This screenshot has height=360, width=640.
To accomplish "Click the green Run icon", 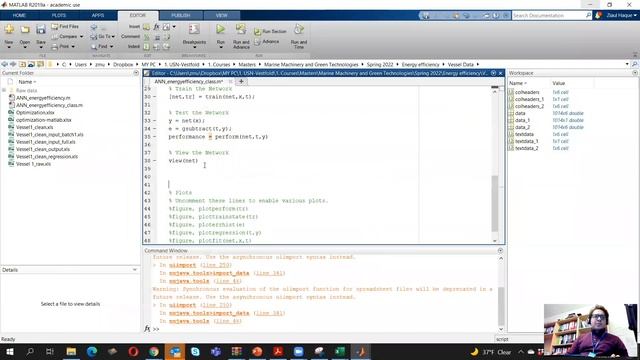I will [220, 29].
